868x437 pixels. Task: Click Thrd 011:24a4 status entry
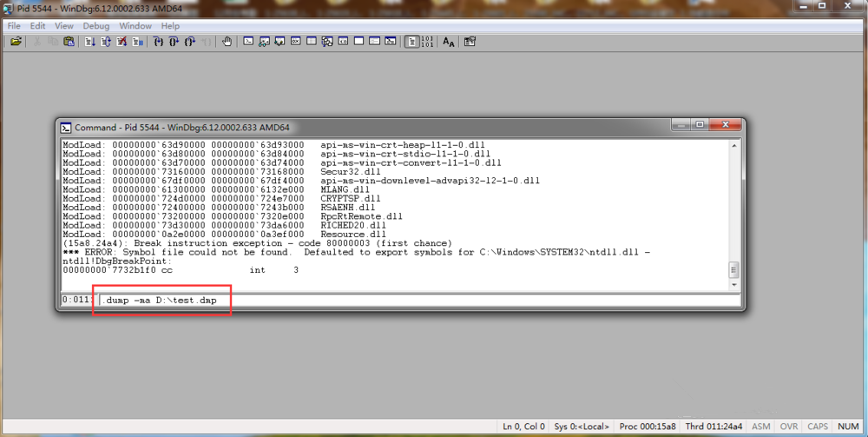click(713, 427)
